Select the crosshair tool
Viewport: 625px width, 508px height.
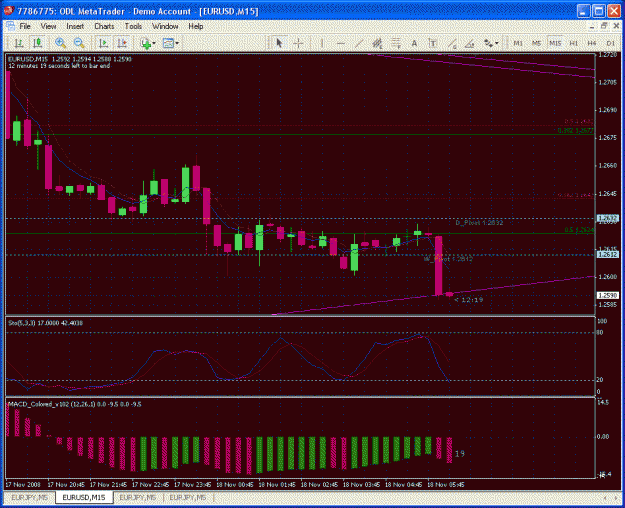(x=298, y=43)
